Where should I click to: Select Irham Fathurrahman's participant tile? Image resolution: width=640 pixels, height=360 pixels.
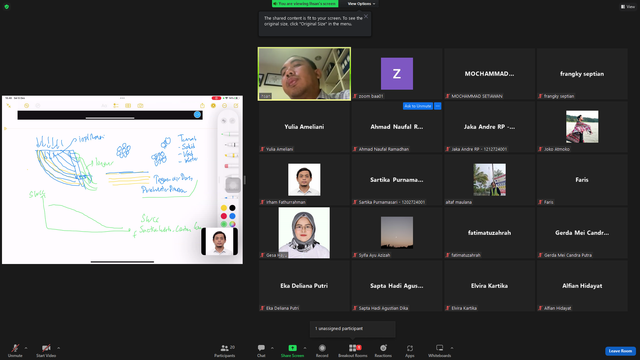tap(304, 180)
